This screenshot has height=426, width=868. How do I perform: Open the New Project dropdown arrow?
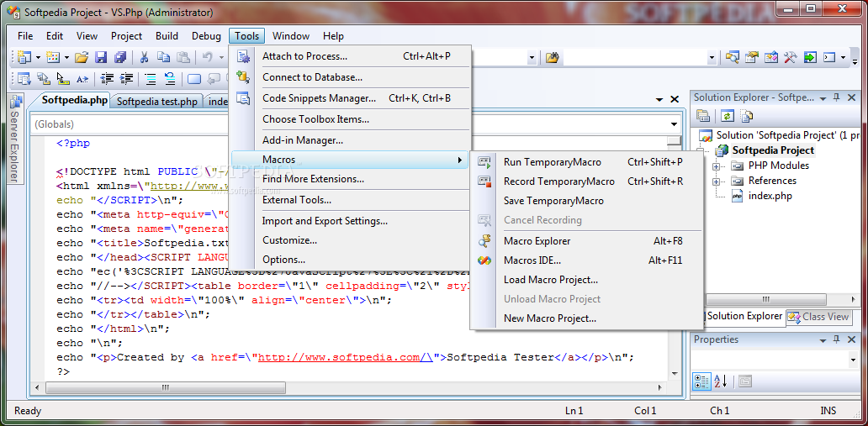pos(38,57)
